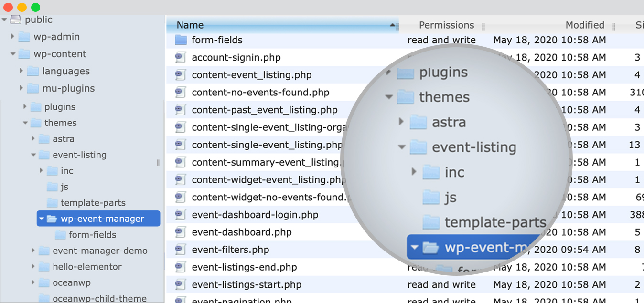Click the highlighted wp-event-manager folder label
This screenshot has height=303, width=644.
[102, 219]
